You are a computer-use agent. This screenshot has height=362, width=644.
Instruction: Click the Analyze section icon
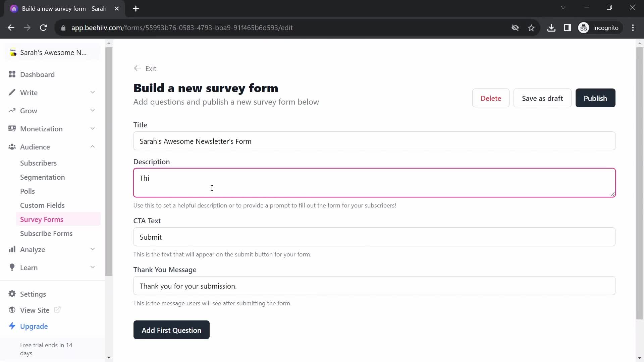[11, 249]
